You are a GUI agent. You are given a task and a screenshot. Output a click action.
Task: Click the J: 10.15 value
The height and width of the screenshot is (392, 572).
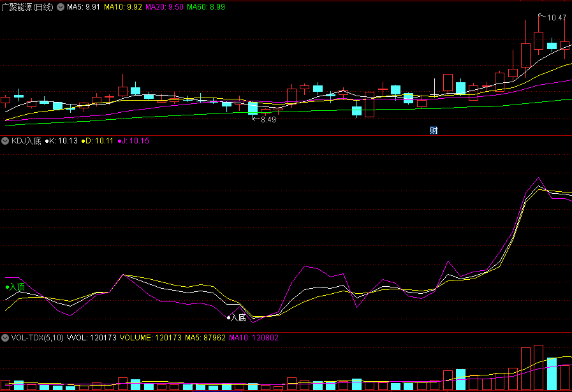133,141
